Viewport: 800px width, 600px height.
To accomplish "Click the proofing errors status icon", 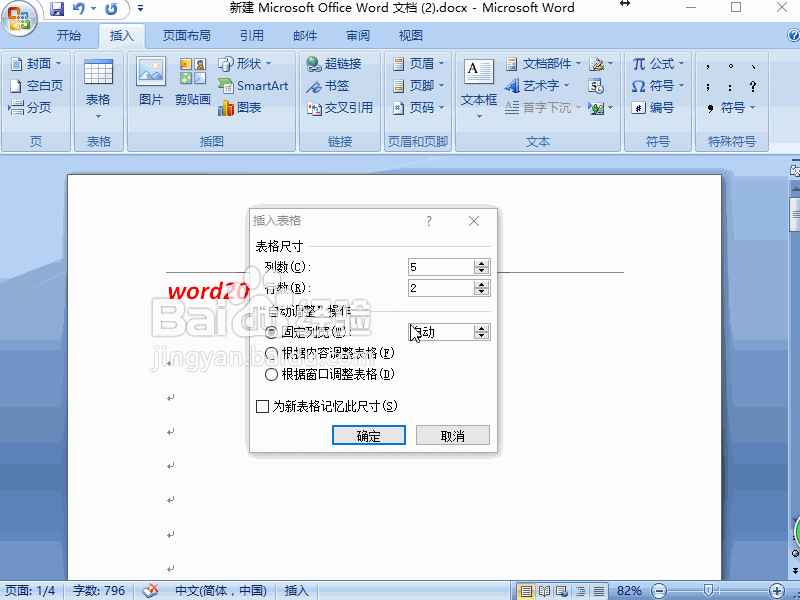I will [x=150, y=591].
